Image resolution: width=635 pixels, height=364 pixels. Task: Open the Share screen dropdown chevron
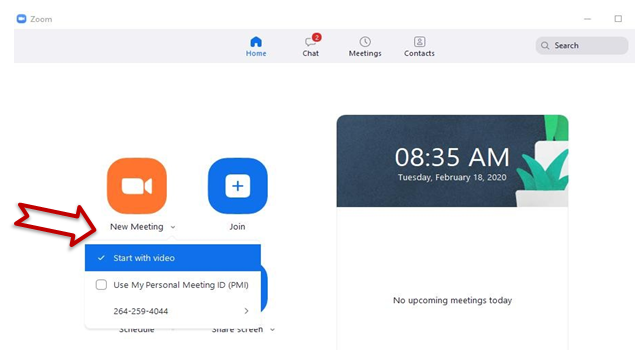coord(273,330)
